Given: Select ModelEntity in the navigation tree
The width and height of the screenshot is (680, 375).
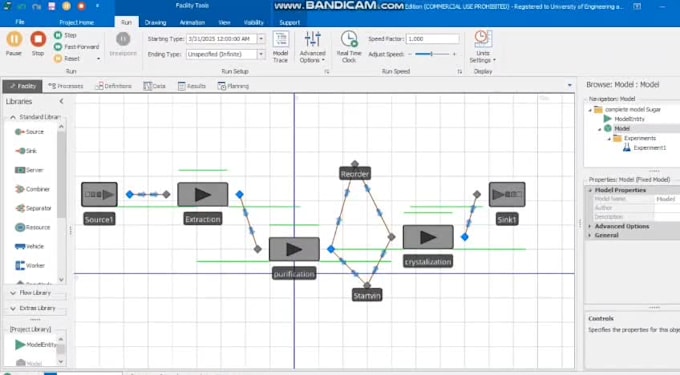Looking at the screenshot, I should [x=624, y=119].
